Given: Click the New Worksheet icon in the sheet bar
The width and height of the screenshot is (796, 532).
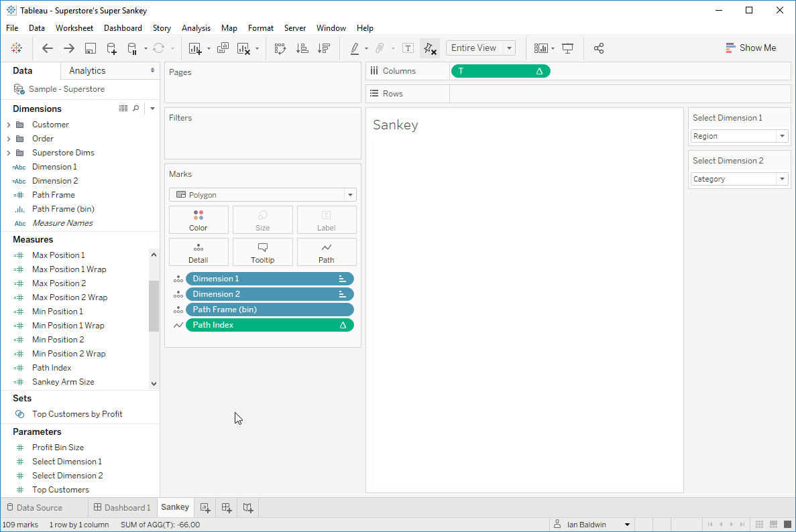Looking at the screenshot, I should [205, 507].
